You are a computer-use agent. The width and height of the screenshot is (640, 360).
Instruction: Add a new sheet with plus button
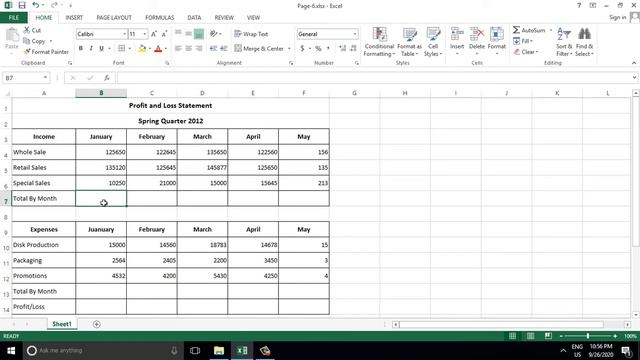(97, 324)
